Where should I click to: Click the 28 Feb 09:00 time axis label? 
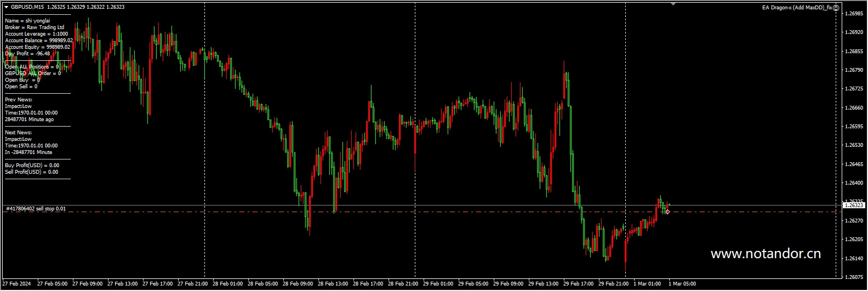point(298,284)
